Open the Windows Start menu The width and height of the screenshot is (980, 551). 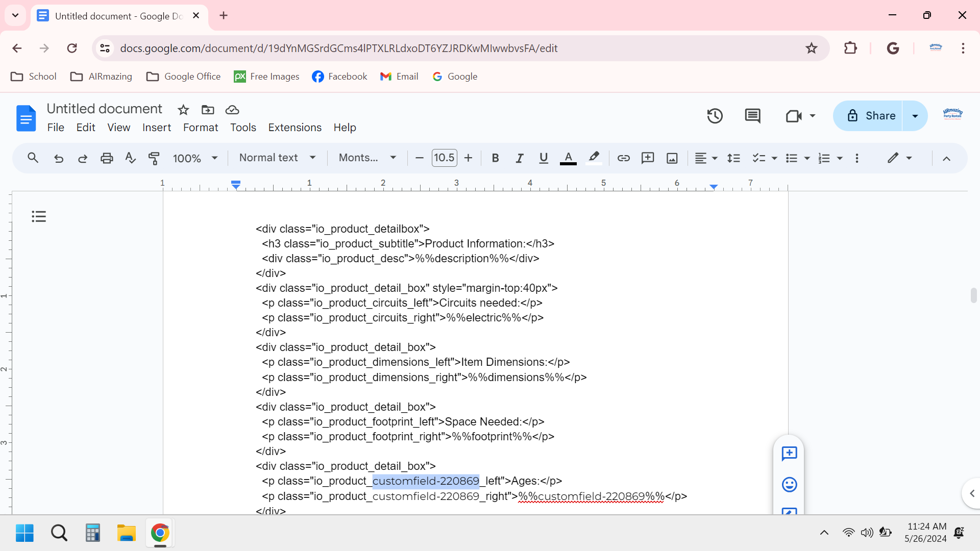tap(24, 533)
